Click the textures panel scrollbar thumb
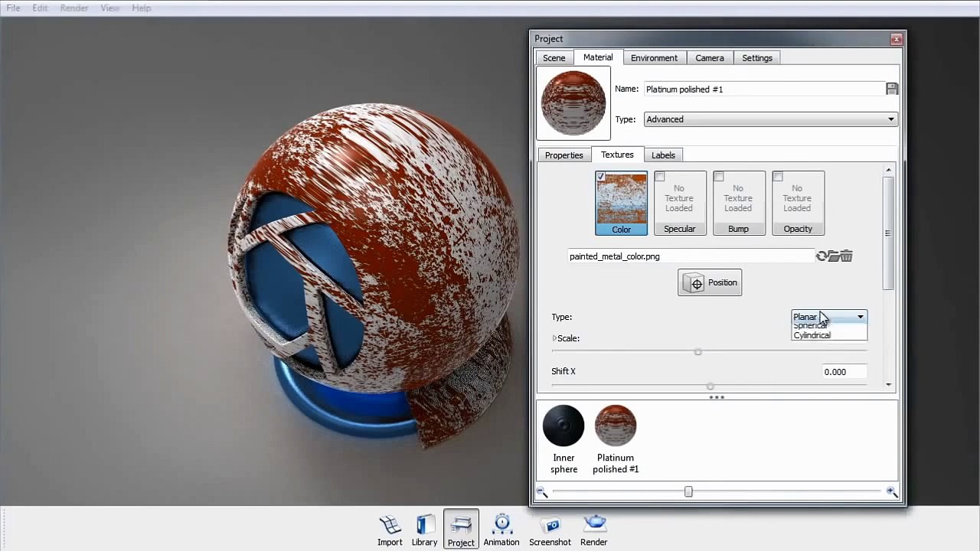This screenshot has height=551, width=980. [x=888, y=233]
